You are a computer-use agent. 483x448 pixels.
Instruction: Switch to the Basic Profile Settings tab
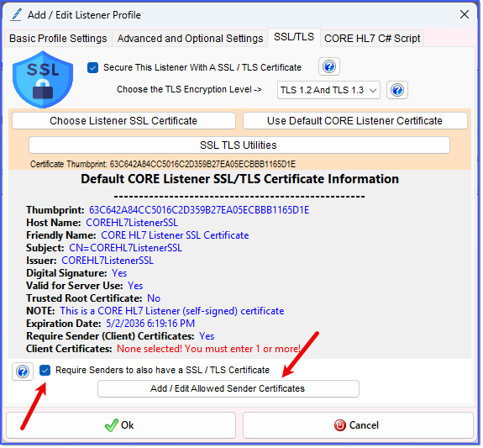coord(58,39)
